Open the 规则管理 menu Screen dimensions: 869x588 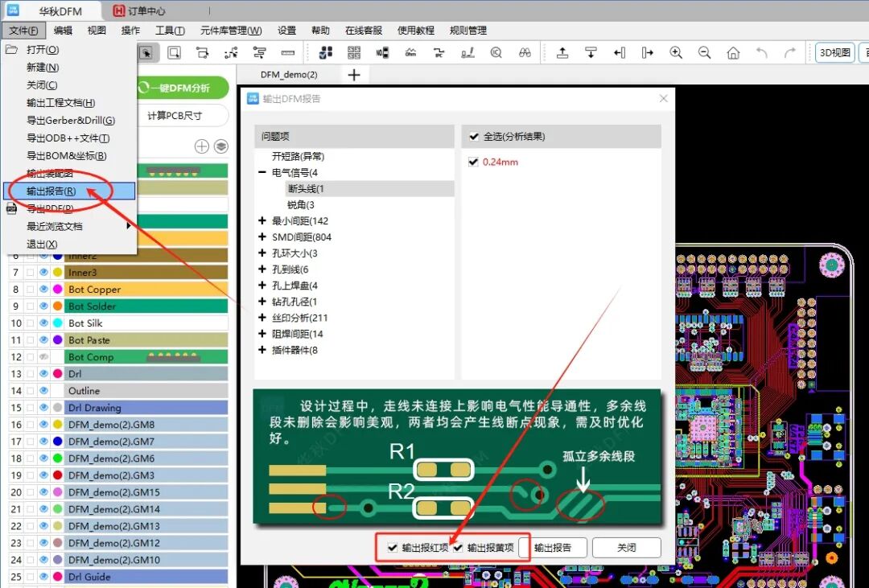tap(467, 31)
